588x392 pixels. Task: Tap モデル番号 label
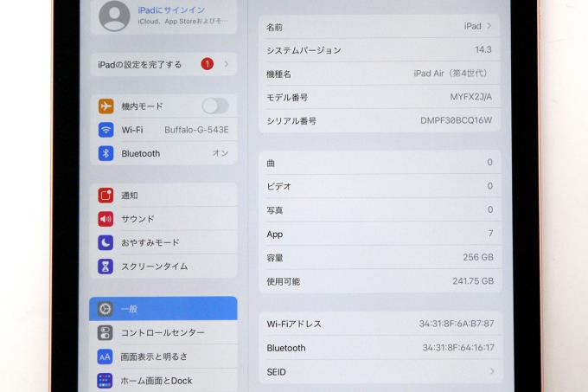(x=287, y=98)
